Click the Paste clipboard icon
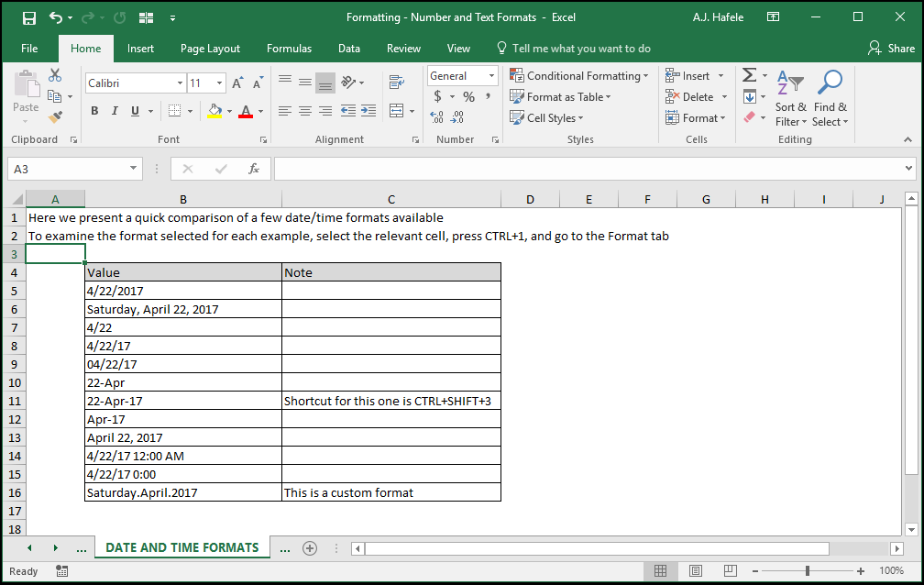 point(26,84)
